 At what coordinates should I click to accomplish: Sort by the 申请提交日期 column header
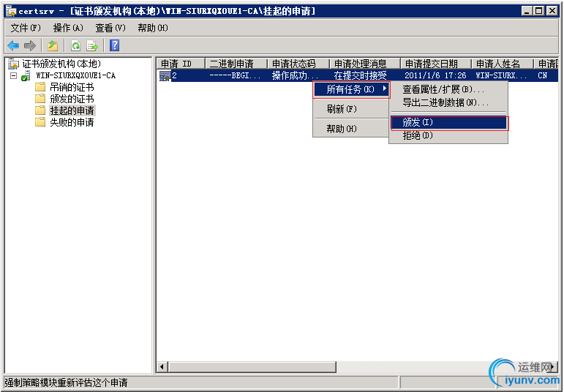pyautogui.click(x=436, y=64)
